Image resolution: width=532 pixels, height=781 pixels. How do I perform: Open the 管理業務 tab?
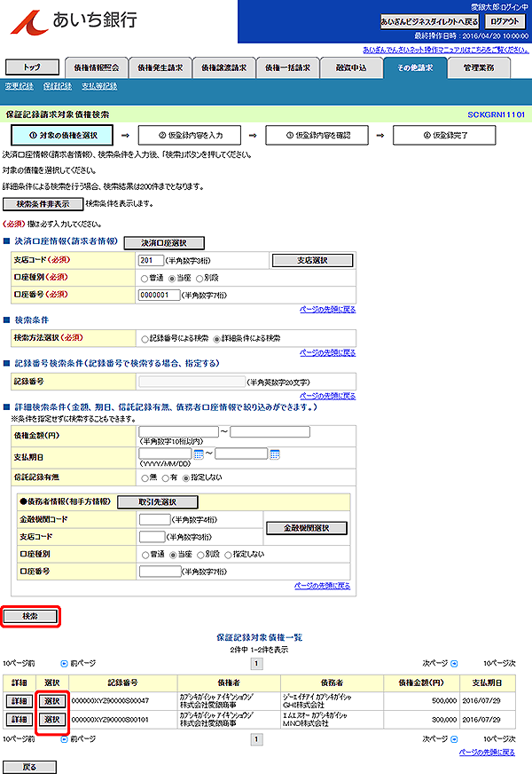[x=480, y=67]
